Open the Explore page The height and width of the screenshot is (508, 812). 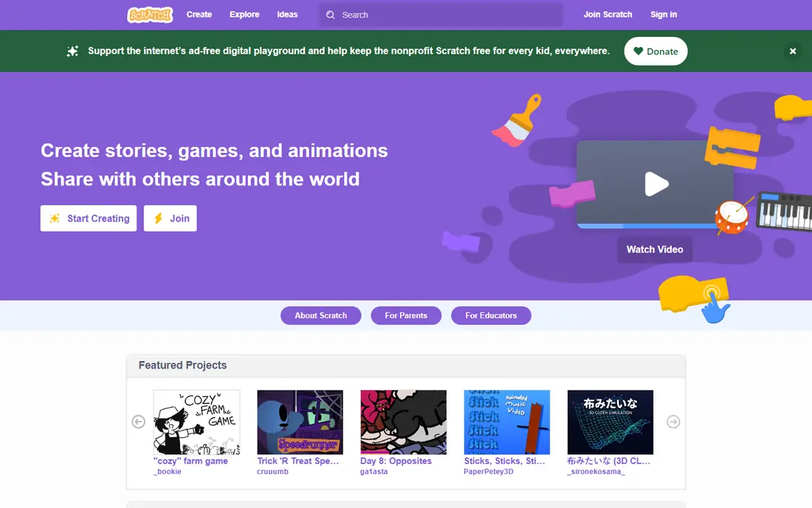point(244,15)
